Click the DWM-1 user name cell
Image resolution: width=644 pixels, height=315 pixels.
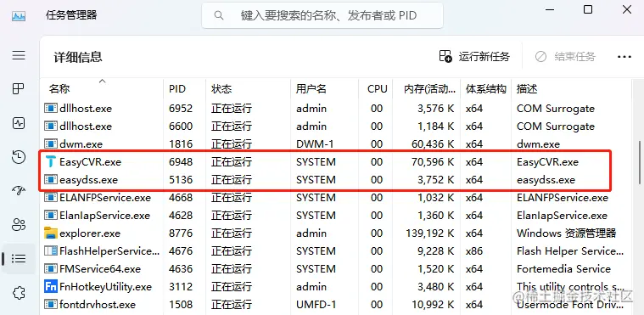point(316,144)
